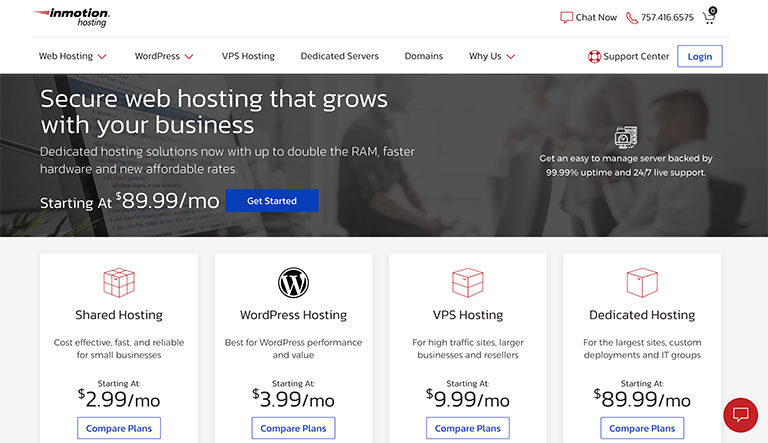Click the 757.416.6575 phone number

pyautogui.click(x=668, y=18)
